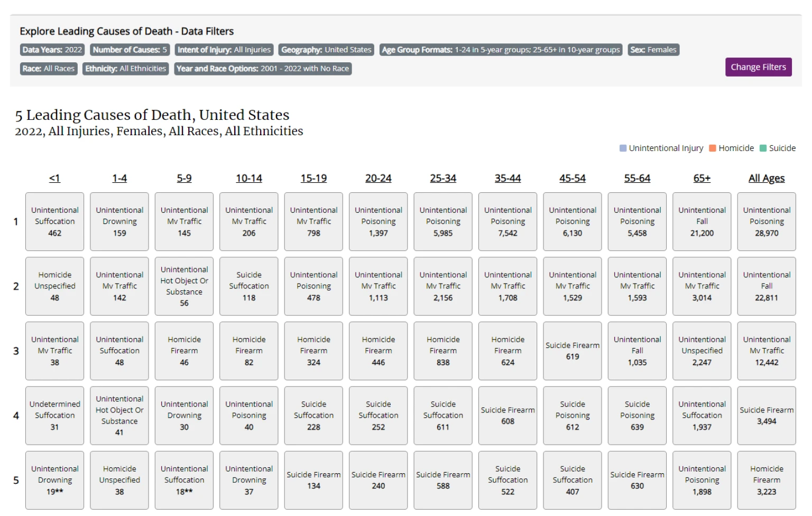Open the 20-24 age group link
Screen dimensions: 812x516
[x=379, y=179]
